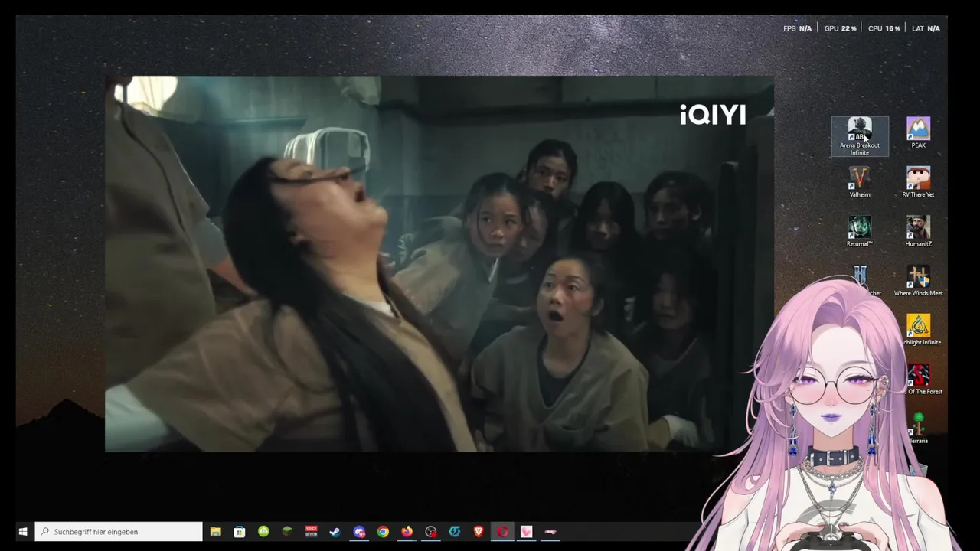Image resolution: width=980 pixels, height=551 pixels.
Task: Open Firefox from the taskbar
Action: click(x=407, y=532)
